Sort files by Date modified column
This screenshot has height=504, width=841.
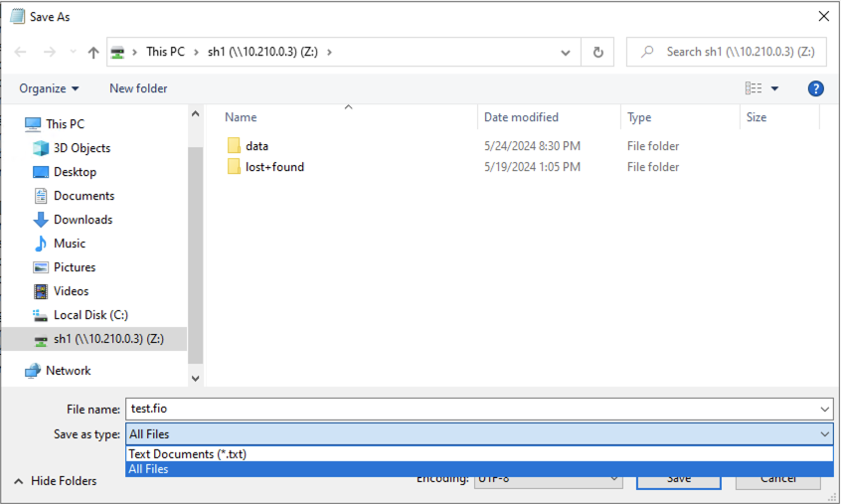(521, 117)
